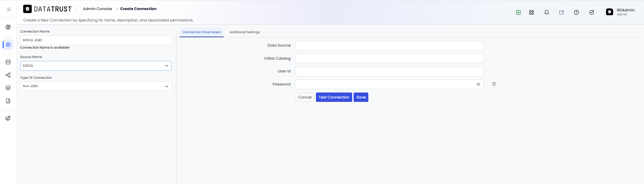This screenshot has height=184, width=644.
Task: Open the apps grid icon in header
Action: pos(532,12)
